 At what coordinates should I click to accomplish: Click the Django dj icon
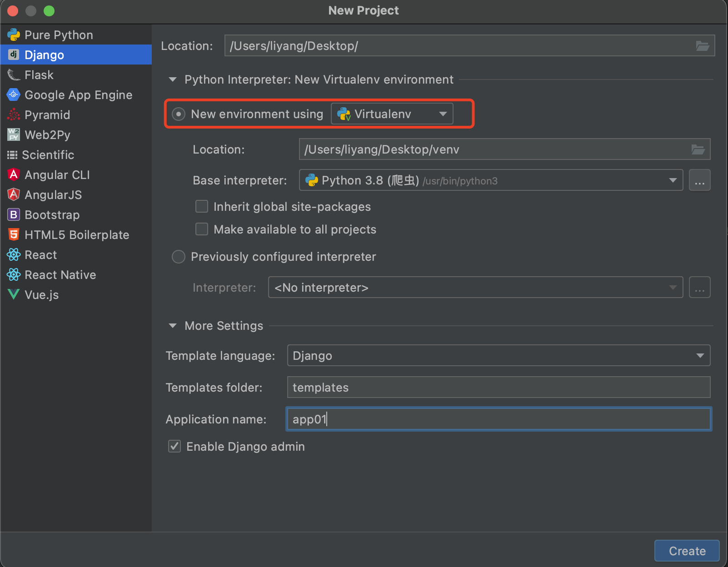click(14, 55)
